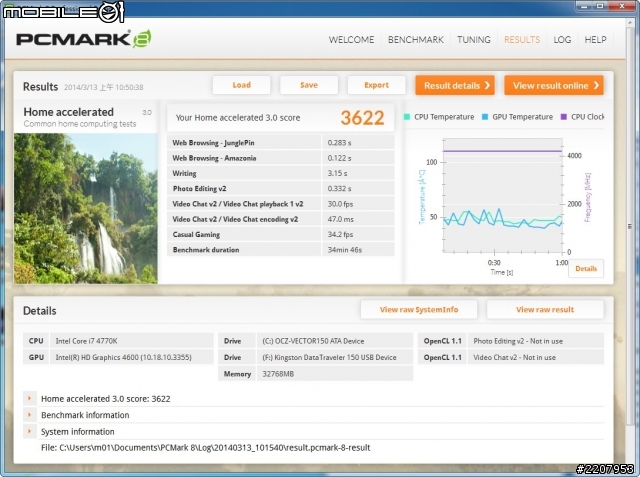Click View result online
Image resolution: width=640 pixels, height=477 pixels.
click(553, 85)
